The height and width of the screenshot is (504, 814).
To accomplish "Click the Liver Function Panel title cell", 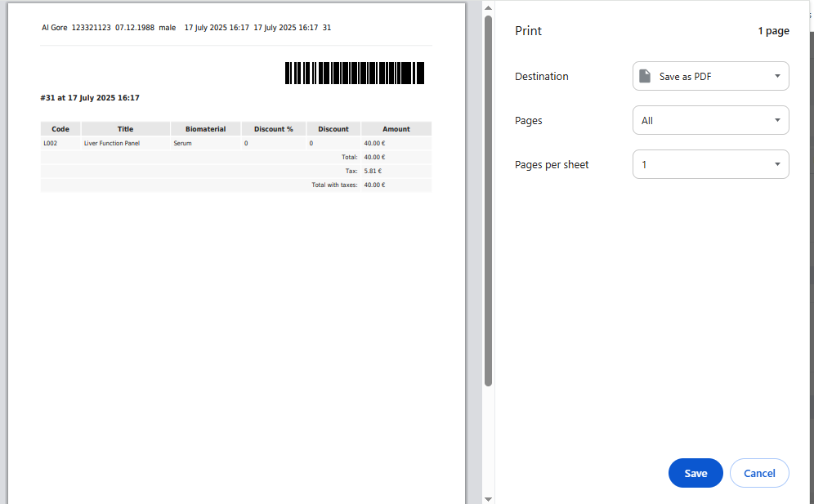I will tap(112, 143).
